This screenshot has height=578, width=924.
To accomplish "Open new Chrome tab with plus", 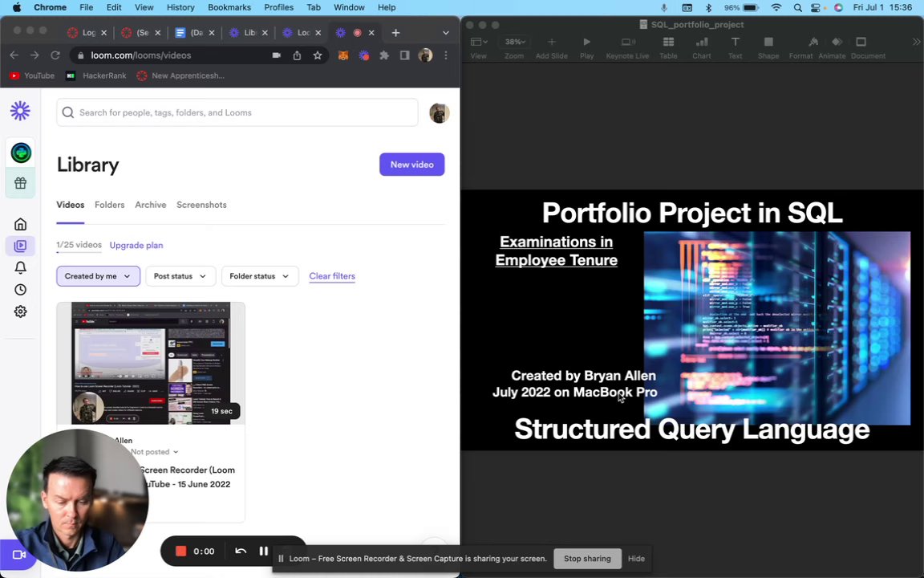I will pos(396,32).
